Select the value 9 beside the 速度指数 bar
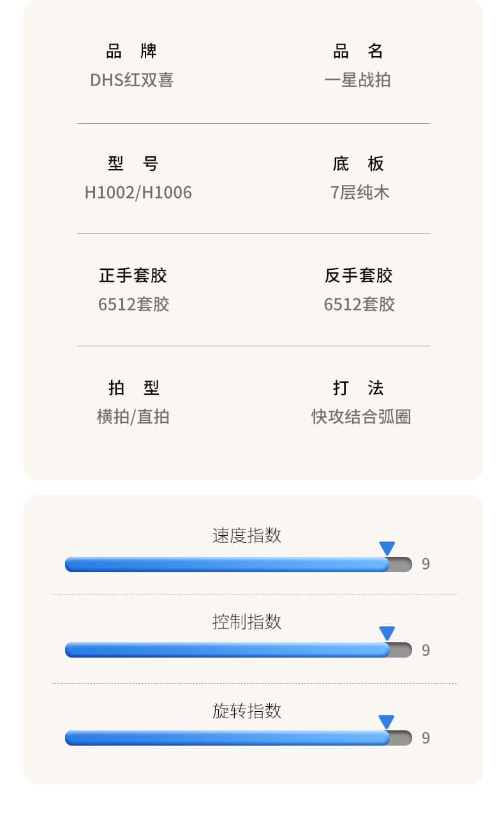 point(426,564)
